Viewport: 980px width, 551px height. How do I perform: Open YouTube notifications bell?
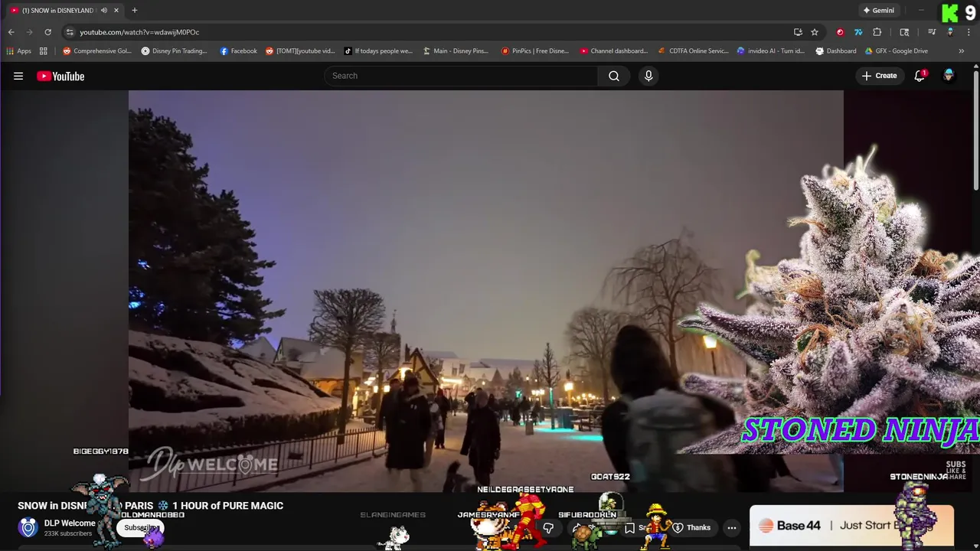[x=920, y=76]
